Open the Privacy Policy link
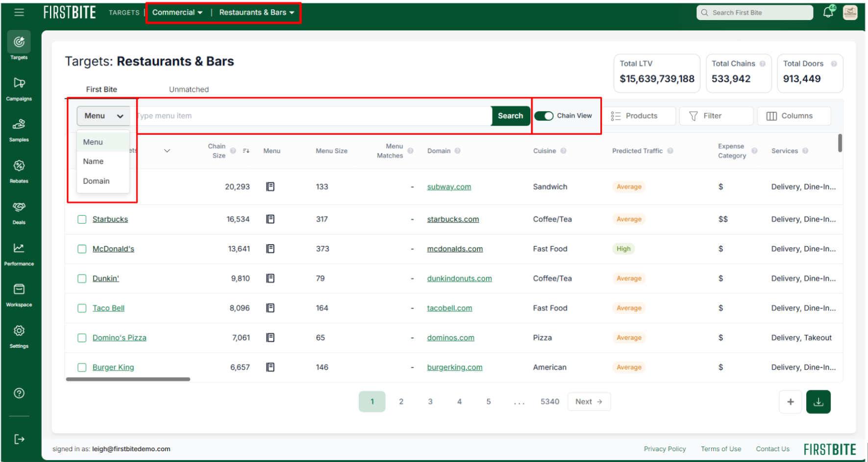The width and height of the screenshot is (868, 462). [x=665, y=449]
